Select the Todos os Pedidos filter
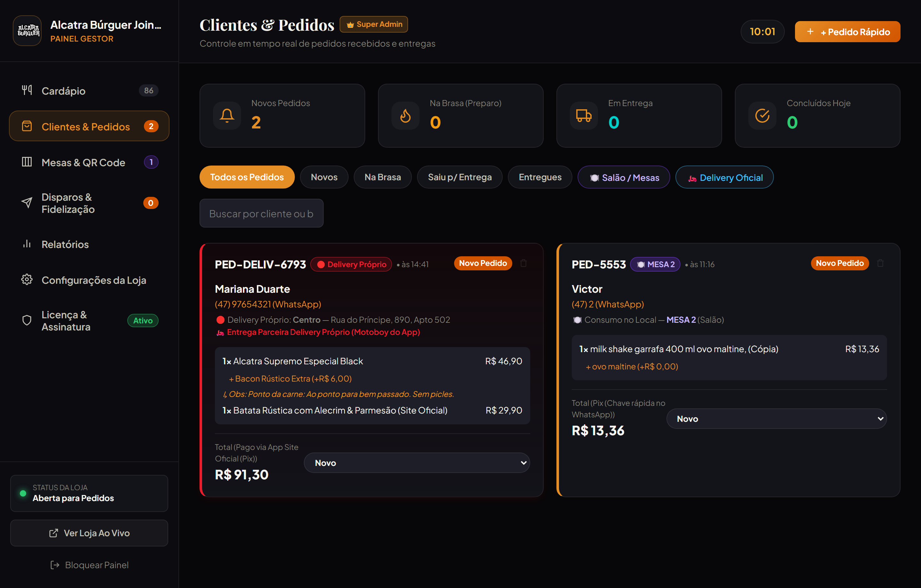 click(x=247, y=177)
